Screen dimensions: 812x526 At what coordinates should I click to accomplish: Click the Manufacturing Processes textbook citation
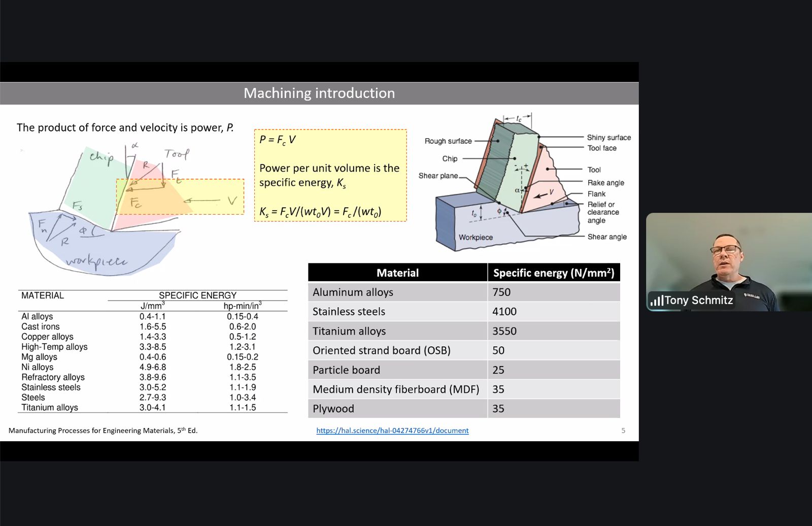[103, 431]
